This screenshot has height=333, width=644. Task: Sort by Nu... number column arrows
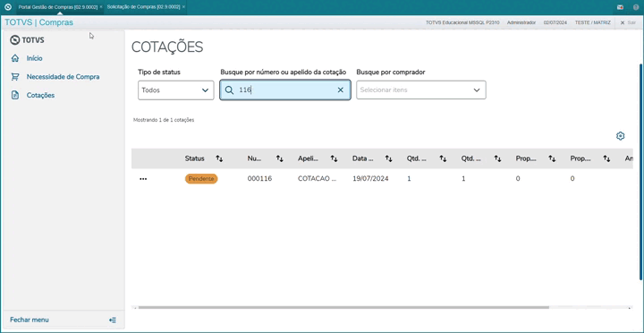pyautogui.click(x=280, y=158)
